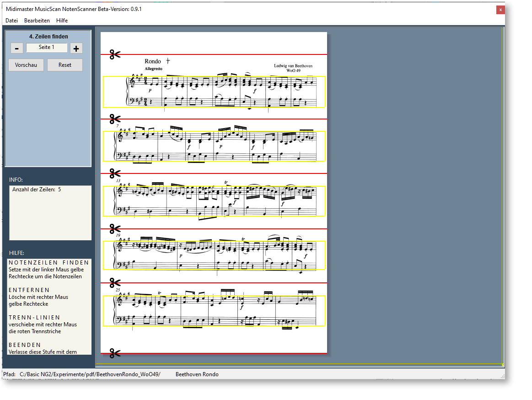Select the first yellow staff rectangle with Allegretto

[214, 92]
